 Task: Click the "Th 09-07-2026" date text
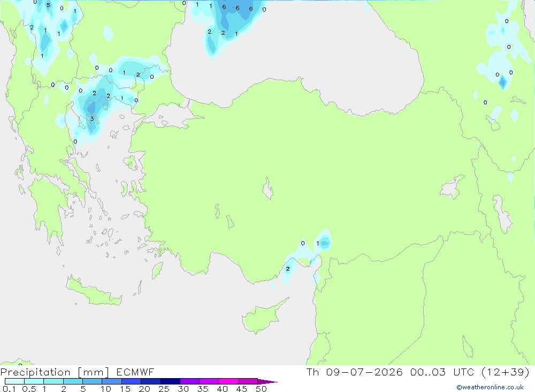tap(355, 372)
